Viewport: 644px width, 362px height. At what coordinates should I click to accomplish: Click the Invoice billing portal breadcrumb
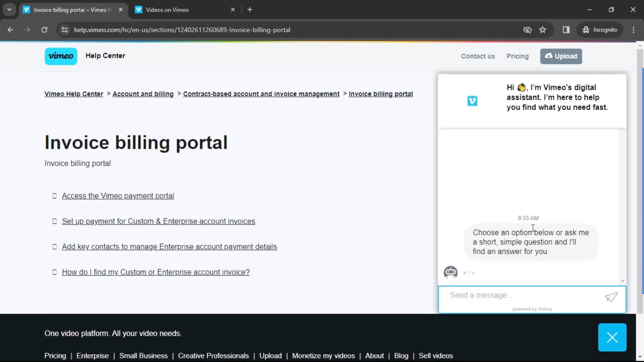pos(381,94)
